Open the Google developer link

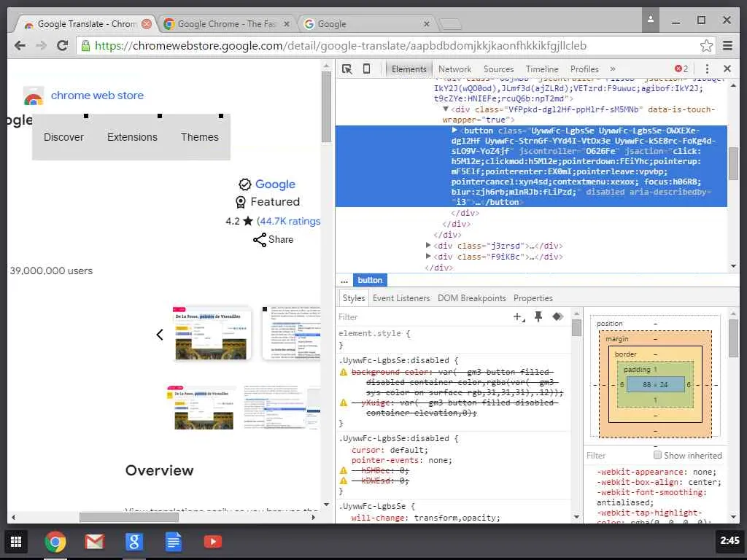coord(275,184)
